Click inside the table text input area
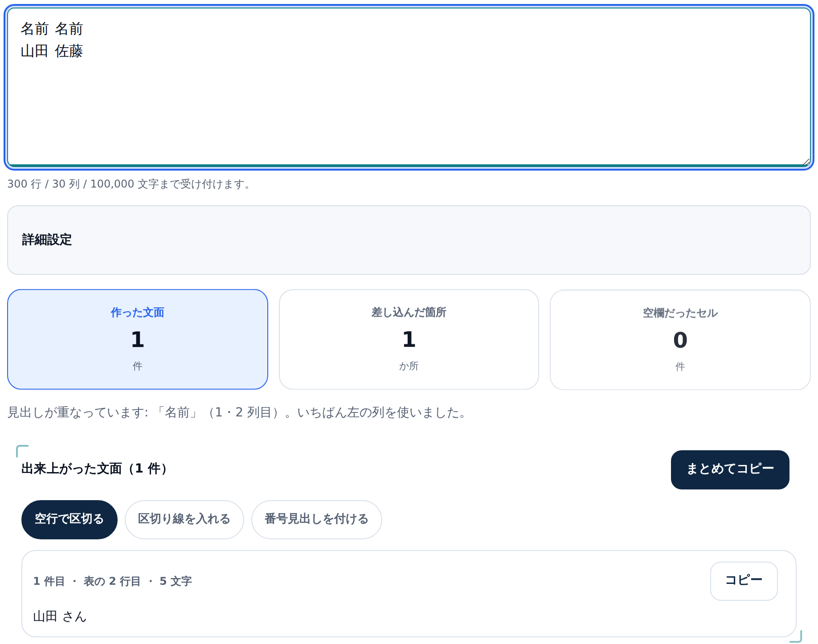 pos(409,87)
